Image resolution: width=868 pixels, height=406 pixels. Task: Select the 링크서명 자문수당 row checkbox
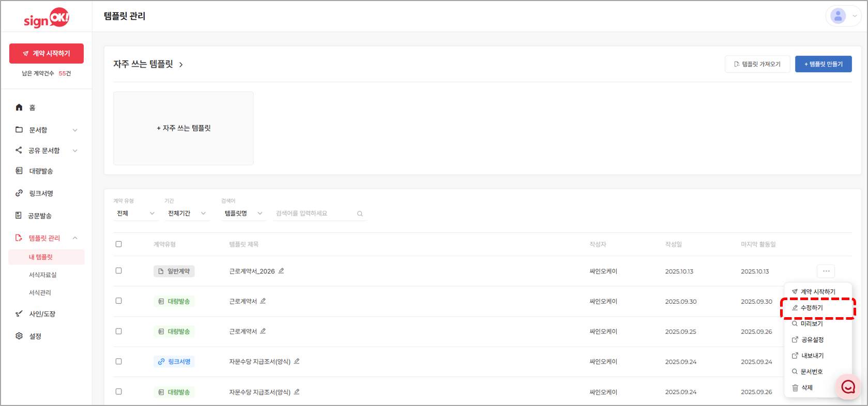(x=119, y=362)
